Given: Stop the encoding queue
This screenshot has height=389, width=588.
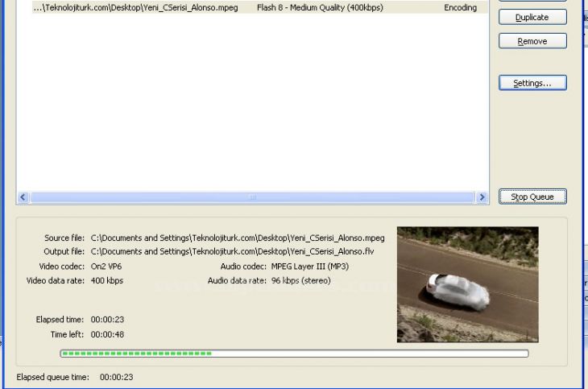Looking at the screenshot, I should (532, 197).
